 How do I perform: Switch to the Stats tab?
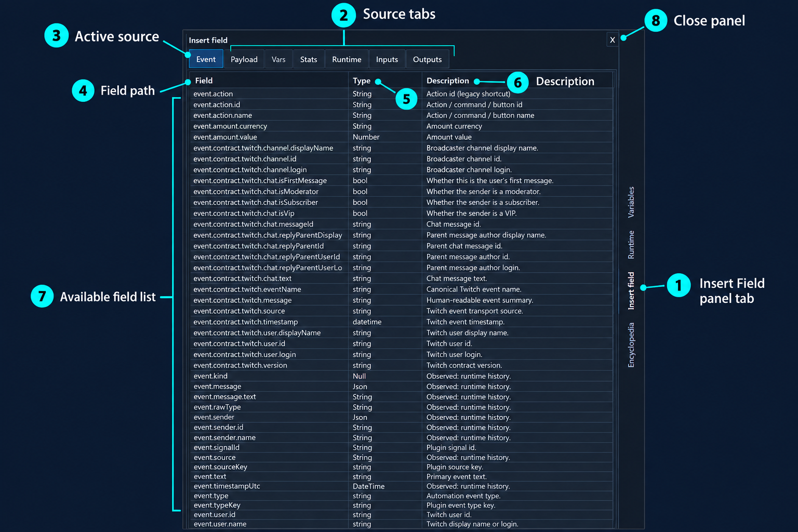[309, 59]
